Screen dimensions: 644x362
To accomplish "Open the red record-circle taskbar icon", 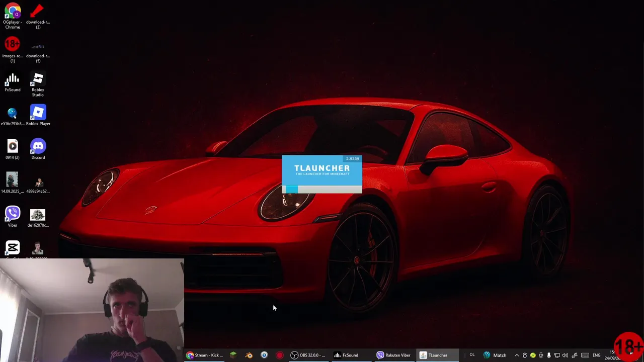I will point(280,355).
